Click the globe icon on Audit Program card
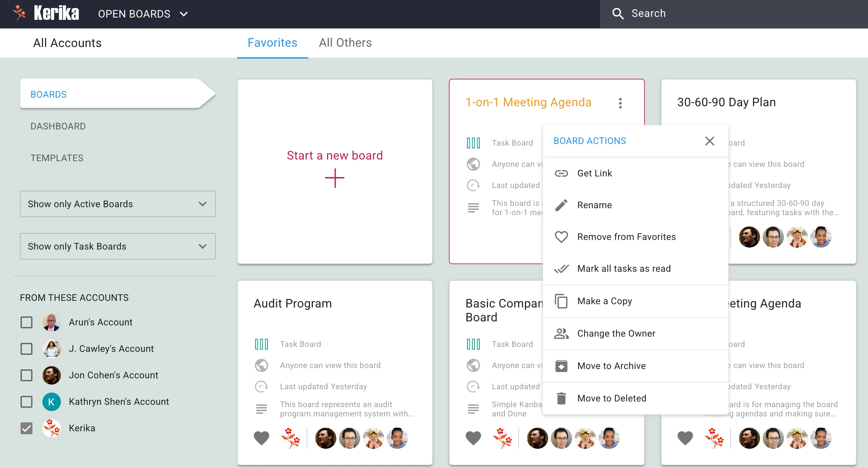This screenshot has width=868, height=468. 261,365
